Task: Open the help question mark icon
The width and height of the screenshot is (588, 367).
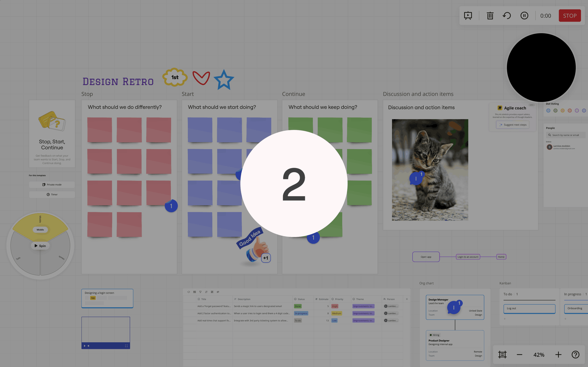Action: (575, 355)
